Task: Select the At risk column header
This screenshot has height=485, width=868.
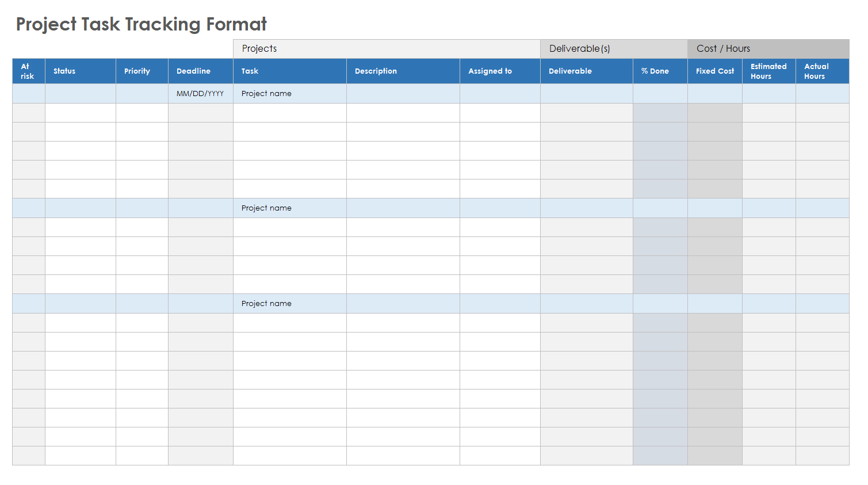Action: click(28, 71)
